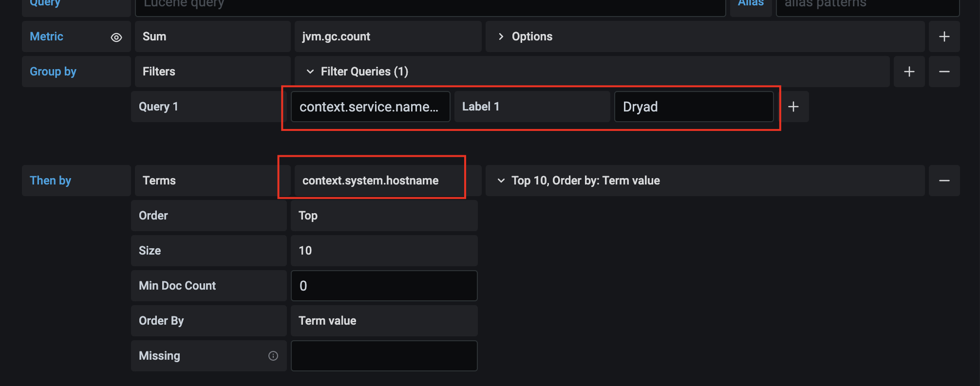Image resolution: width=980 pixels, height=386 pixels.
Task: Toggle metric visibility with the eye icon
Action: point(116,37)
